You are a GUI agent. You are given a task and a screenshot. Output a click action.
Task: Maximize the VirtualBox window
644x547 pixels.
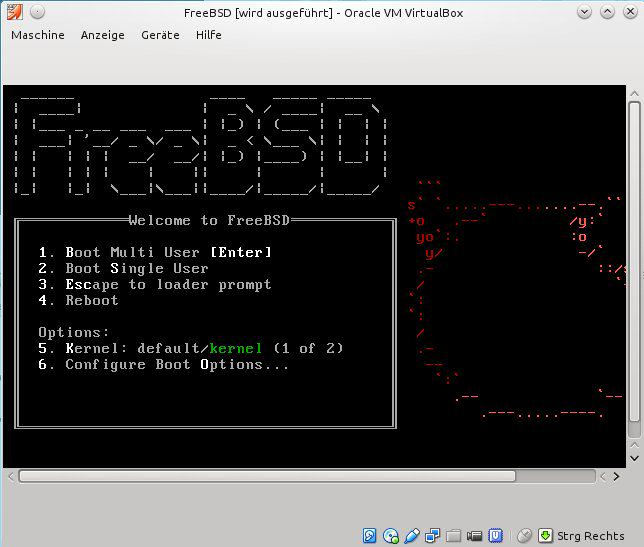tap(608, 12)
